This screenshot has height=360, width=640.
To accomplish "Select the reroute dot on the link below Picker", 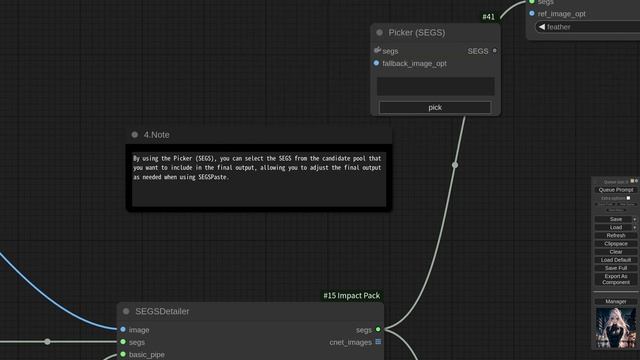I will (x=455, y=165).
